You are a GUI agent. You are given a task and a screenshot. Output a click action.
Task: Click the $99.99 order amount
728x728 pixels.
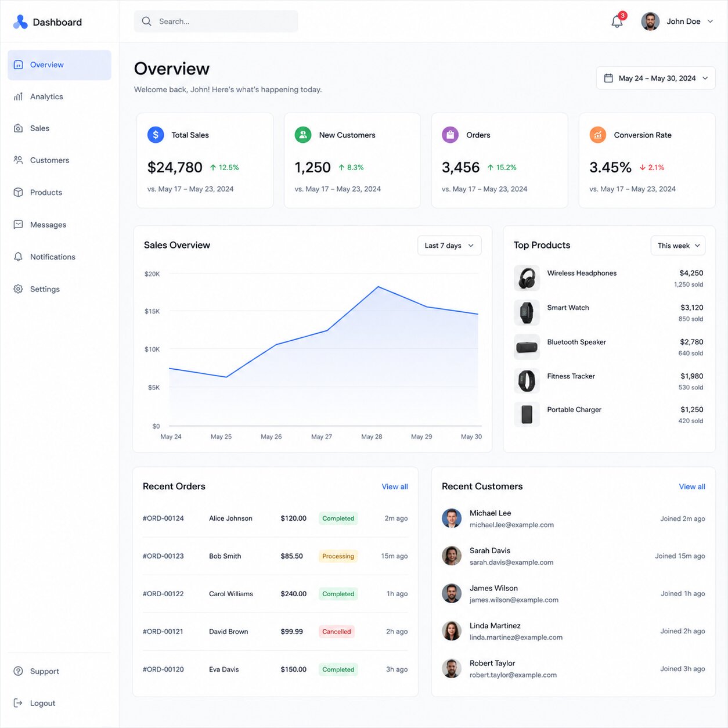(291, 632)
